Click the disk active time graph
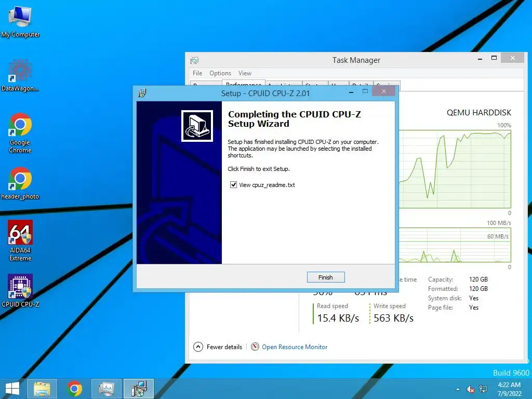The image size is (532, 399). click(x=455, y=169)
